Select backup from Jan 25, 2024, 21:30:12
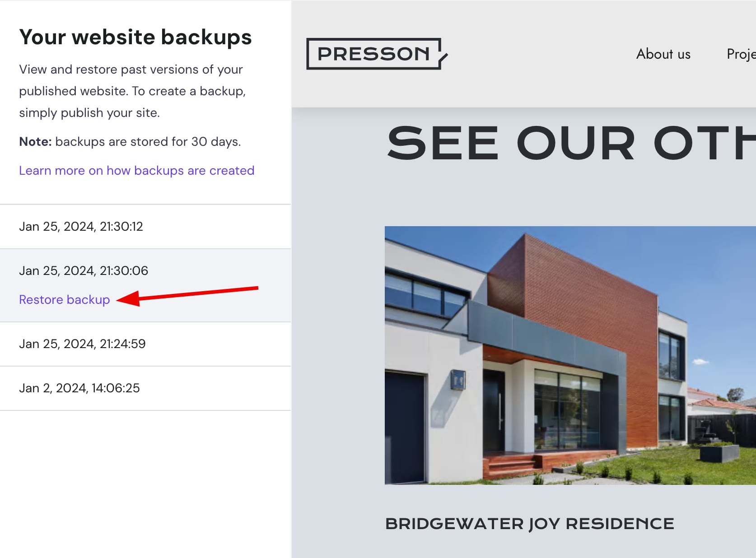The image size is (756, 558). pyautogui.click(x=81, y=226)
